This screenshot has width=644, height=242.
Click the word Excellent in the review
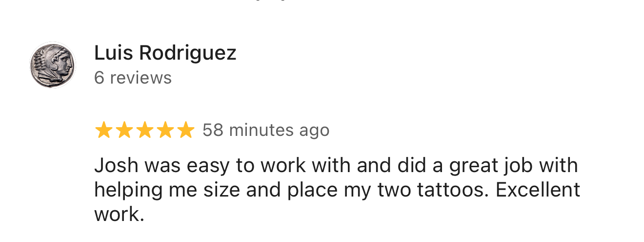click(538, 190)
